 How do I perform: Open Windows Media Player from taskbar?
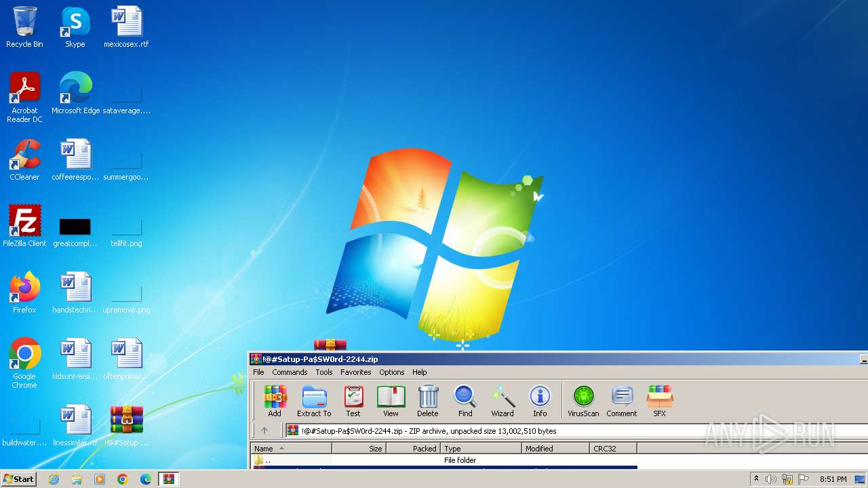(x=100, y=479)
